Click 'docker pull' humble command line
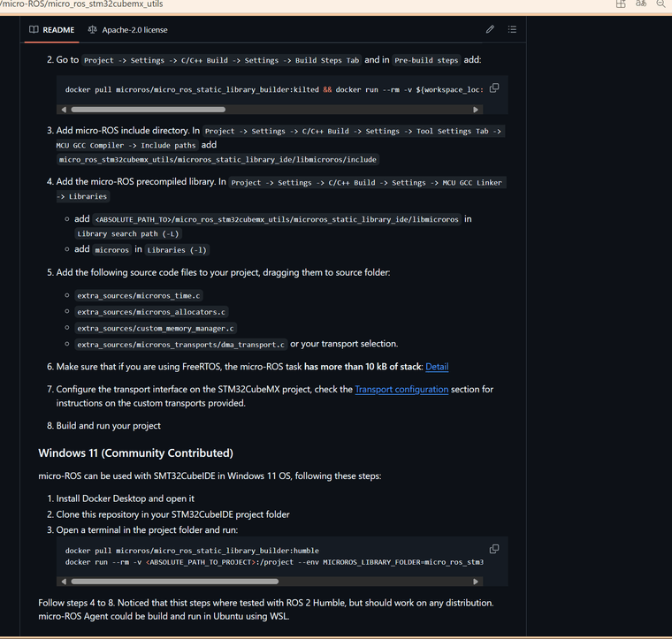672x639 pixels. coord(192,551)
